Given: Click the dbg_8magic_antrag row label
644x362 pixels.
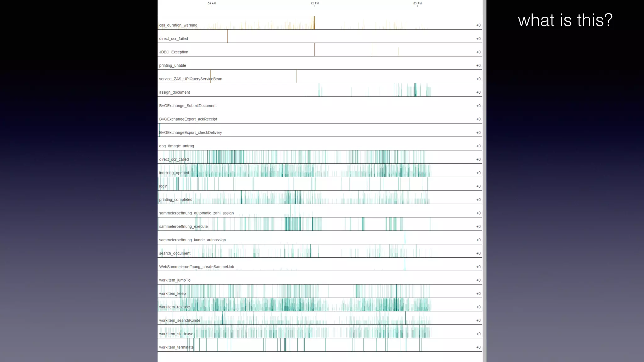Looking at the screenshot, I should [176, 146].
